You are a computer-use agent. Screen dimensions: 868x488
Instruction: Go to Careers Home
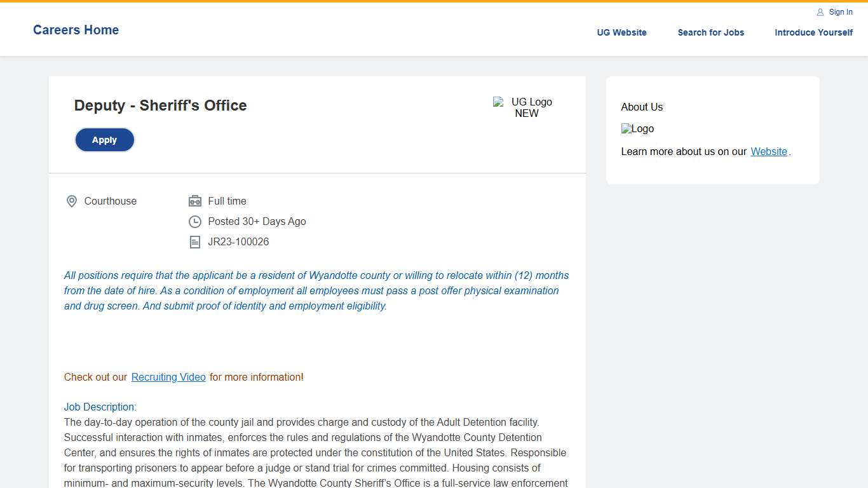[x=76, y=30]
